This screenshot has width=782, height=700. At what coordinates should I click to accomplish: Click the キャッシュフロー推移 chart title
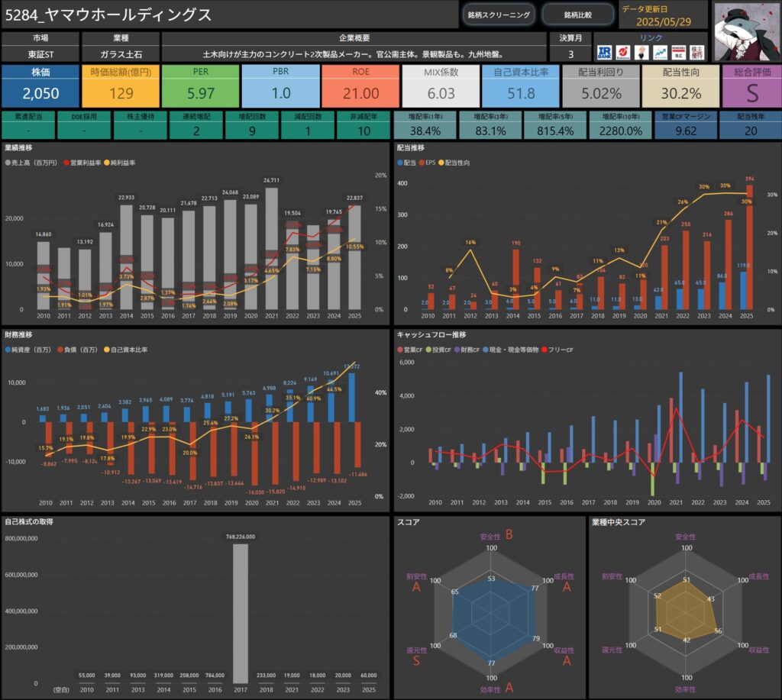431,334
